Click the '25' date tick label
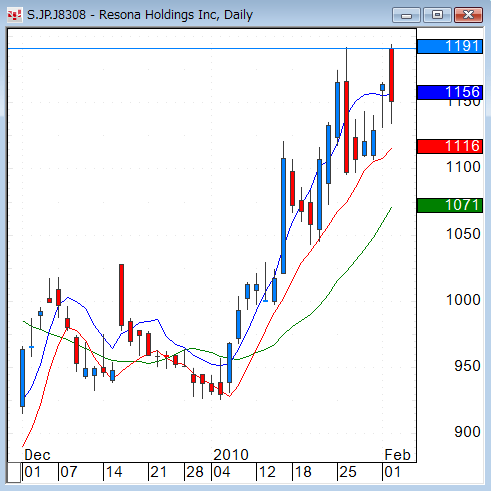This screenshot has width=491, height=491. [x=348, y=472]
